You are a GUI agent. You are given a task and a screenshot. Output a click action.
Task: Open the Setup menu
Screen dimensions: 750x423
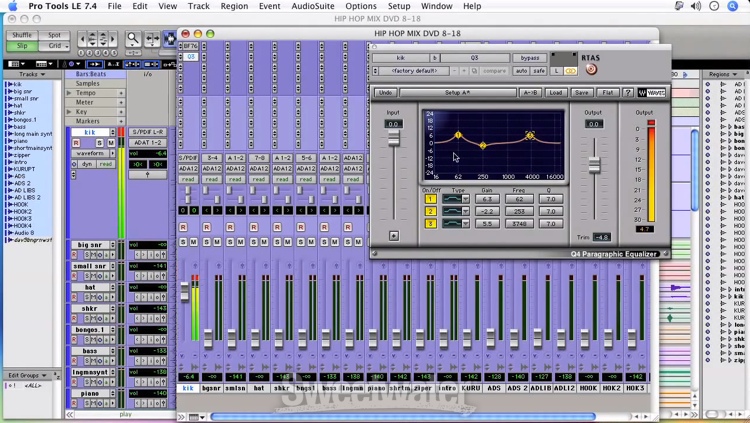(399, 6)
